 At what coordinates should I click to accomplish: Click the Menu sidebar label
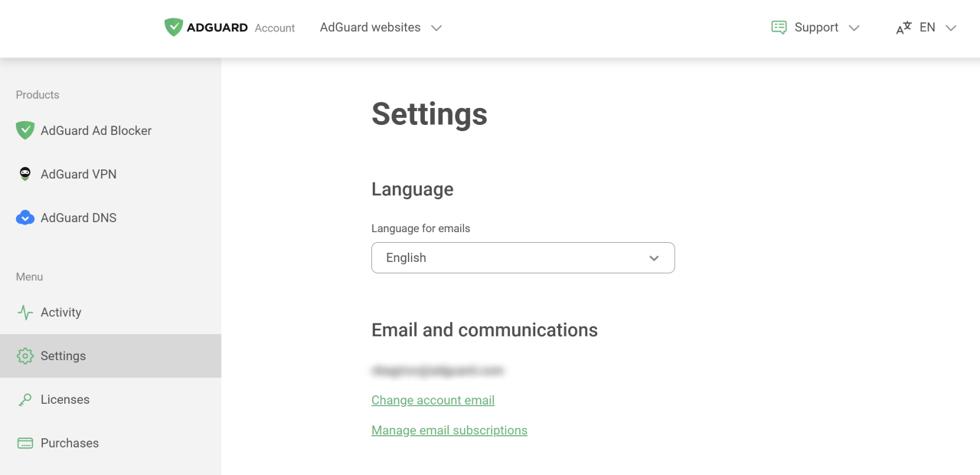coord(30,277)
